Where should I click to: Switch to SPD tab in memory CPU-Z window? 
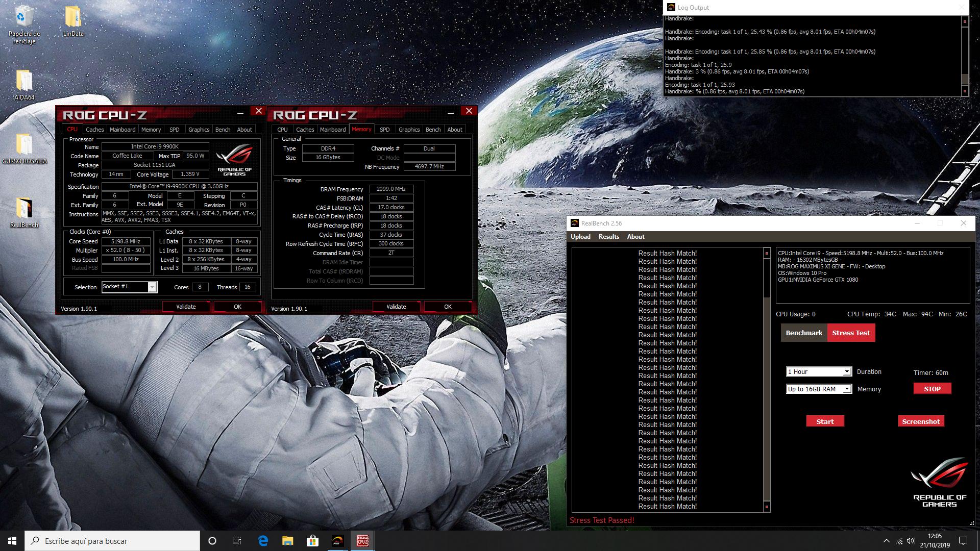[x=384, y=130]
